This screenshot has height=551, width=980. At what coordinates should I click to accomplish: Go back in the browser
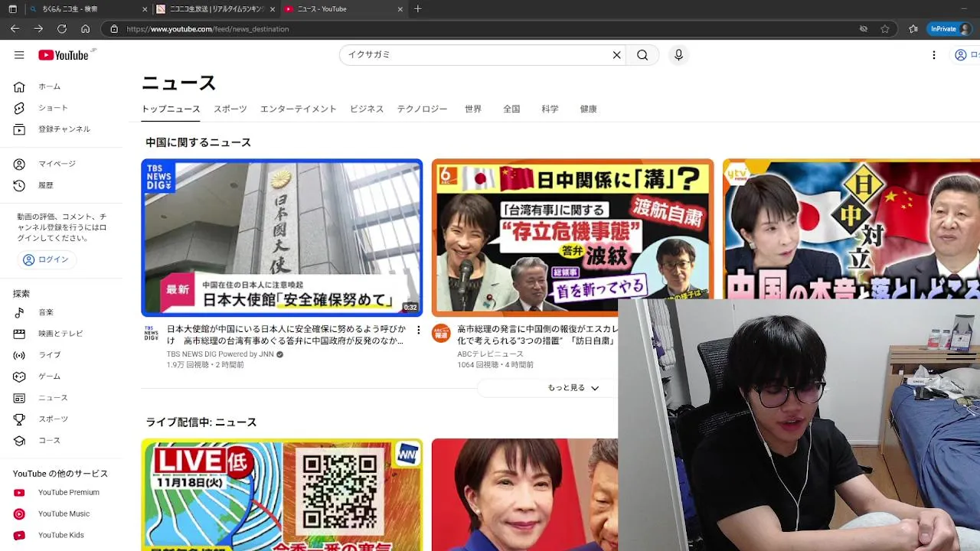[15, 28]
